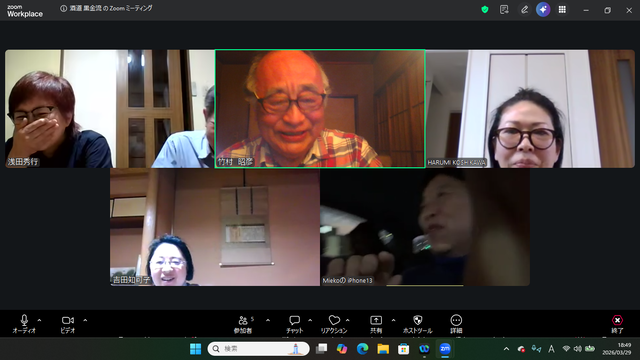The image size is (640, 360).
Task: Open the battery status tray icon
Action: point(590,349)
